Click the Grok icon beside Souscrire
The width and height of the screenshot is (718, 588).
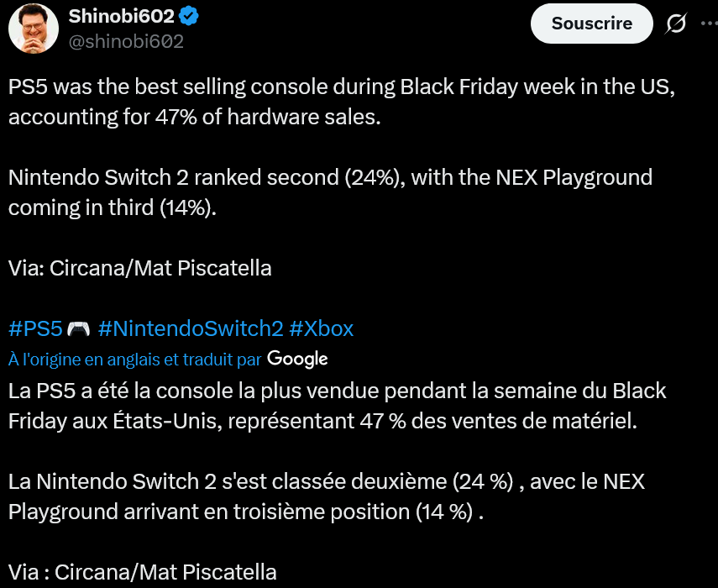(676, 24)
